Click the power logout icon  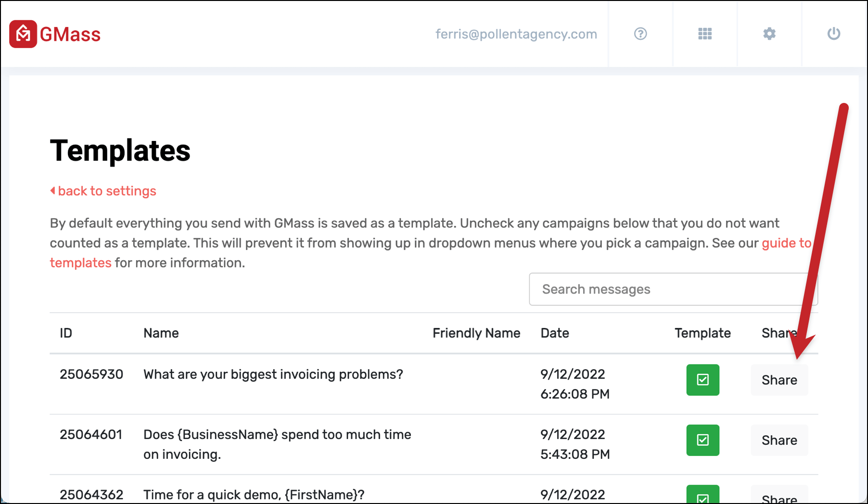(x=834, y=34)
